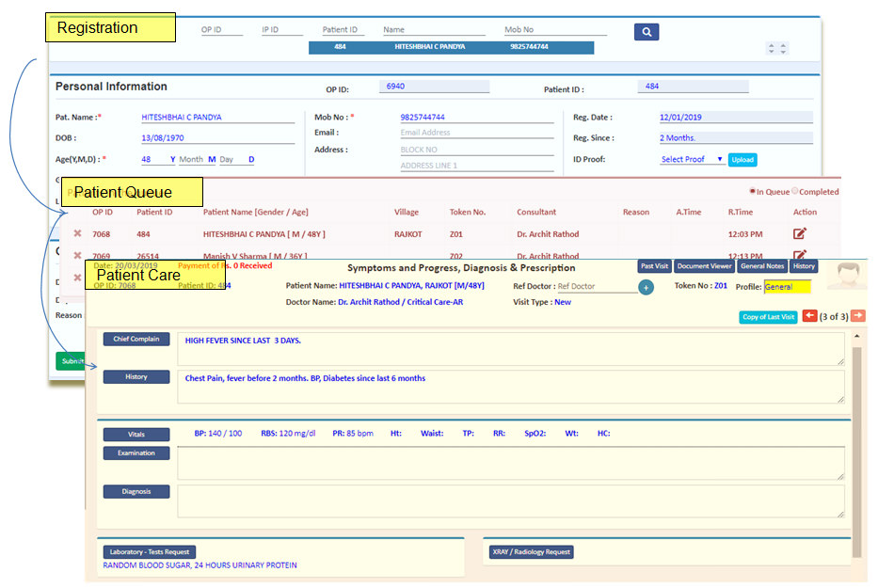Edit queue entry for HITESHBHAI C PANDYA
The width and height of the screenshot is (878, 588).
click(x=800, y=233)
